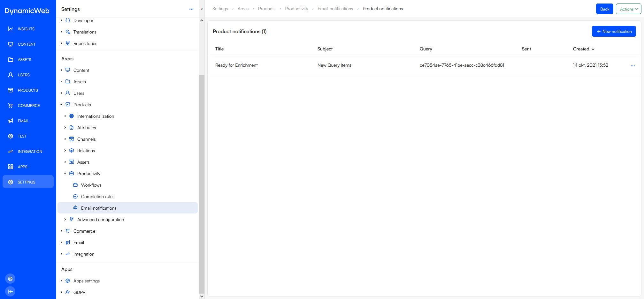Collapse the sidebar using the bottom arrow icon
Image resolution: width=644 pixels, height=299 pixels.
pos(10,291)
